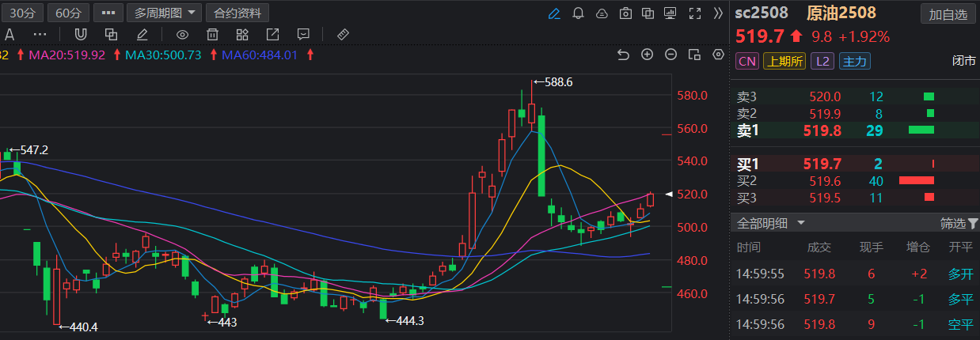Viewport: 980px width, 340px height.
Task: Click the CN market tag
Action: (x=746, y=61)
